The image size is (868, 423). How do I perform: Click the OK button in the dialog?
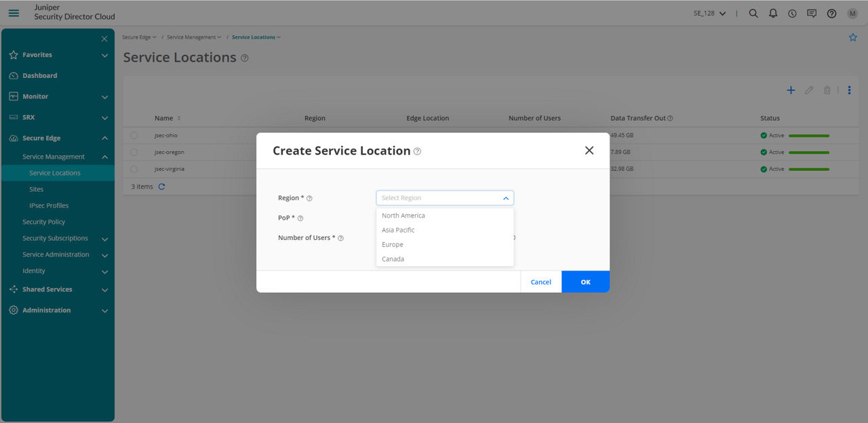pyautogui.click(x=585, y=281)
